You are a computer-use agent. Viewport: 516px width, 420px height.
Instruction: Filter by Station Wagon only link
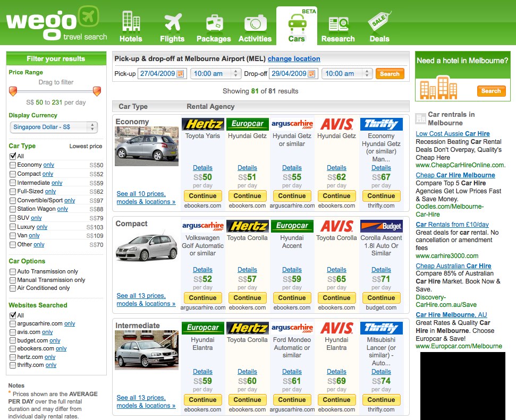point(63,209)
